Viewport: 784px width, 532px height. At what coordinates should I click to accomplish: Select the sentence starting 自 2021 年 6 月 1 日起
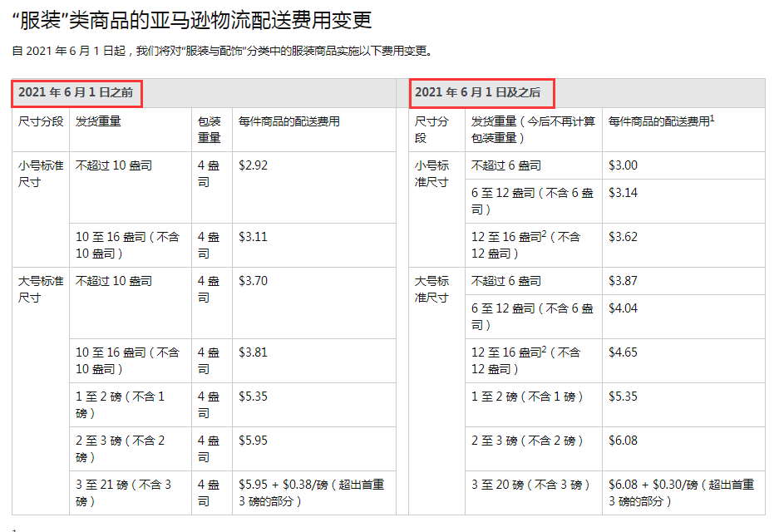pyautogui.click(x=223, y=51)
